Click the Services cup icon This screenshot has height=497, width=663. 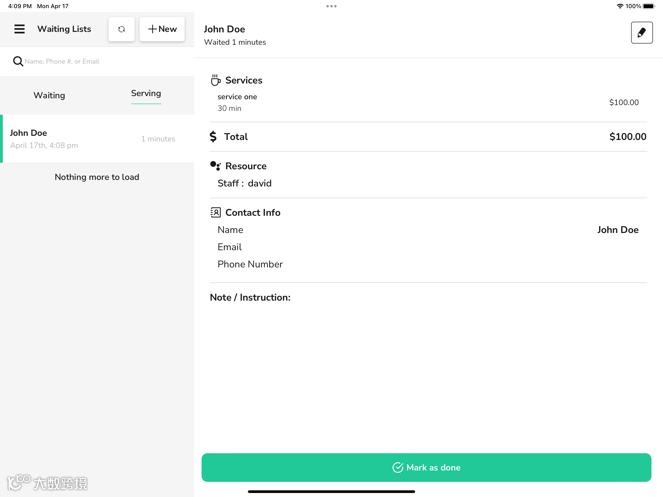pyautogui.click(x=216, y=80)
